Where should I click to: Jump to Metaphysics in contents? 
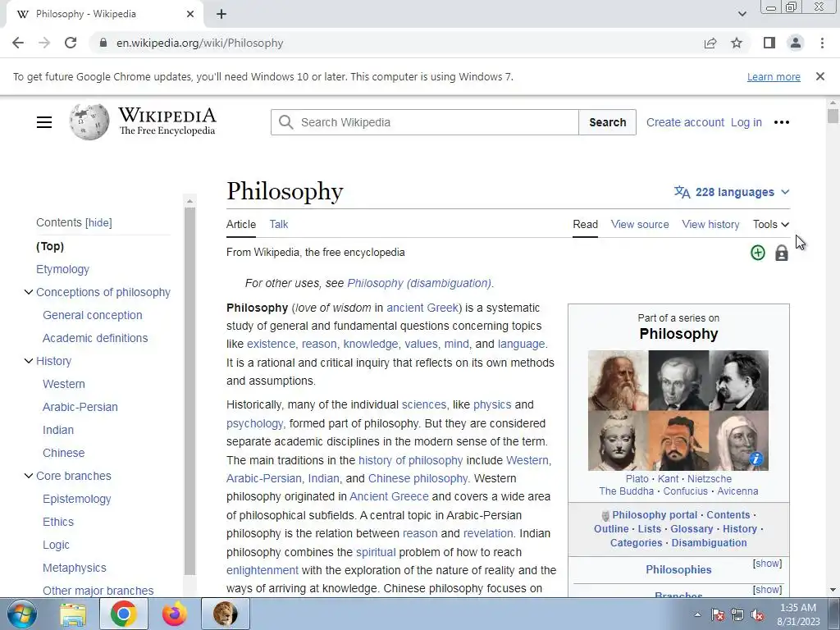75,568
